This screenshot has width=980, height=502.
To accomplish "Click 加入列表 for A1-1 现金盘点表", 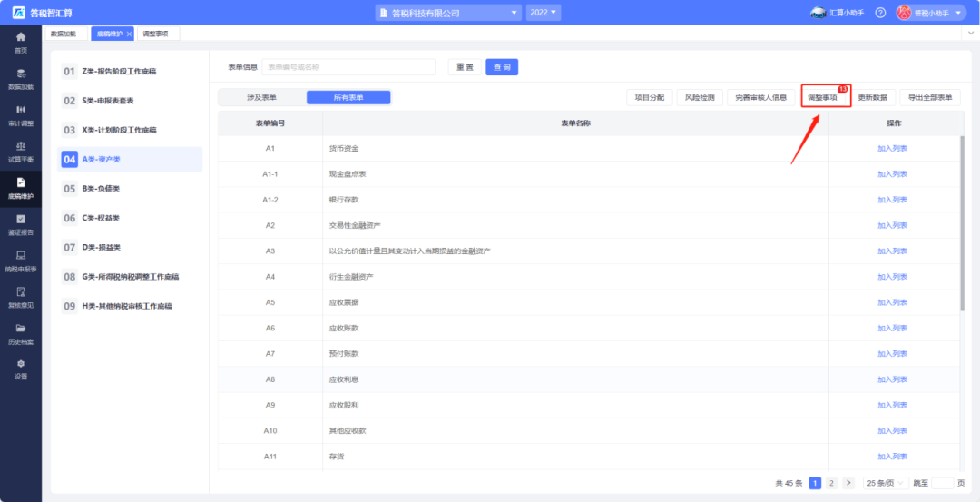I will (892, 174).
